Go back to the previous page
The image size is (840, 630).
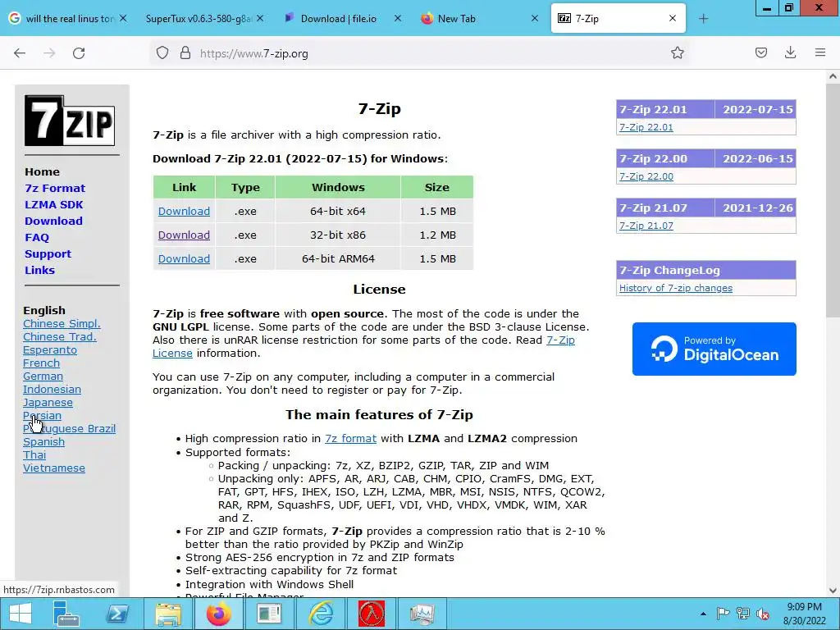[x=20, y=53]
